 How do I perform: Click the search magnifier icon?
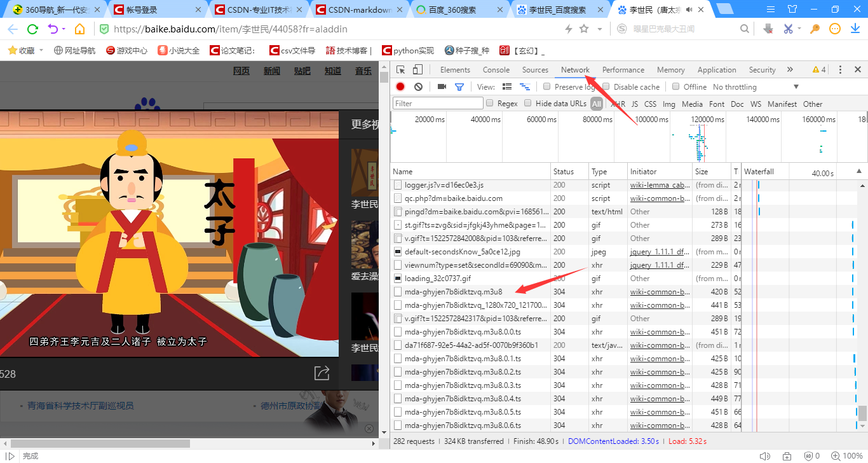(x=745, y=29)
